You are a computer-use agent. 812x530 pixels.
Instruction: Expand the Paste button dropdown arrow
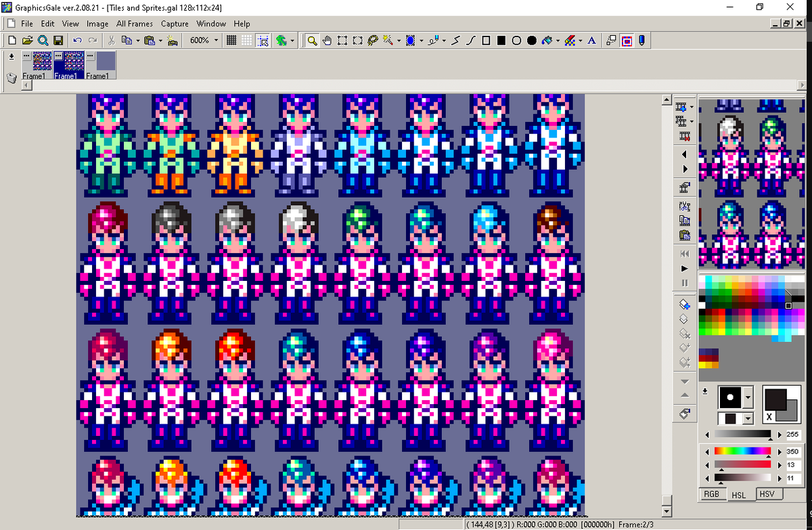click(160, 41)
